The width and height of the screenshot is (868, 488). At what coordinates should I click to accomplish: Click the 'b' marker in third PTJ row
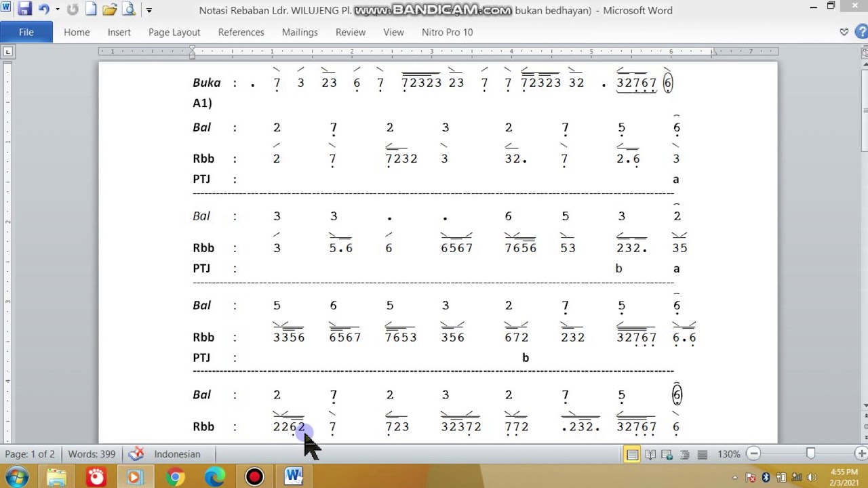pyautogui.click(x=526, y=358)
